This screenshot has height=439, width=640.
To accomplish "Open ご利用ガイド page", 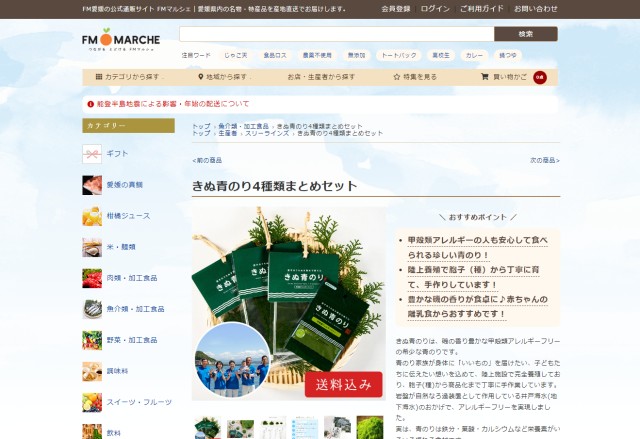I will (x=482, y=9).
